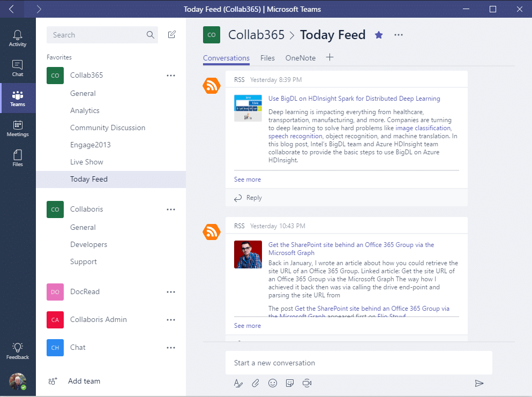Open the SharePoint site Office 365 Group article link
Image resolution: width=532 pixels, height=397 pixels.
pyautogui.click(x=351, y=249)
